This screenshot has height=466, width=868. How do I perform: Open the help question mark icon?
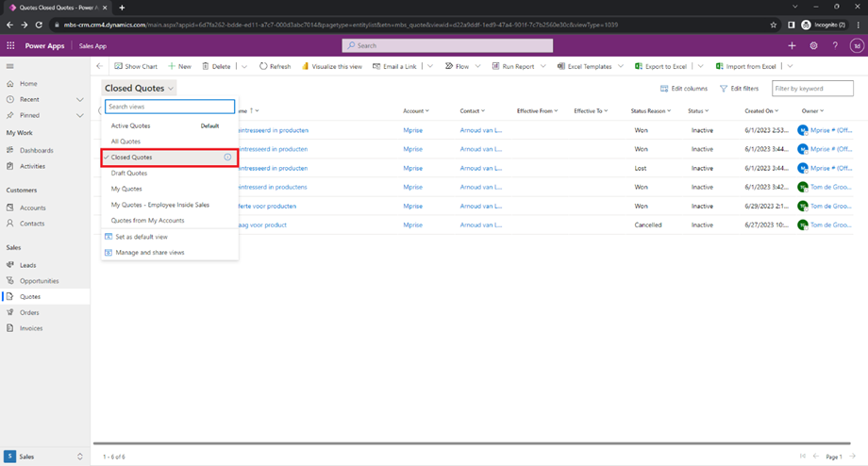point(835,46)
